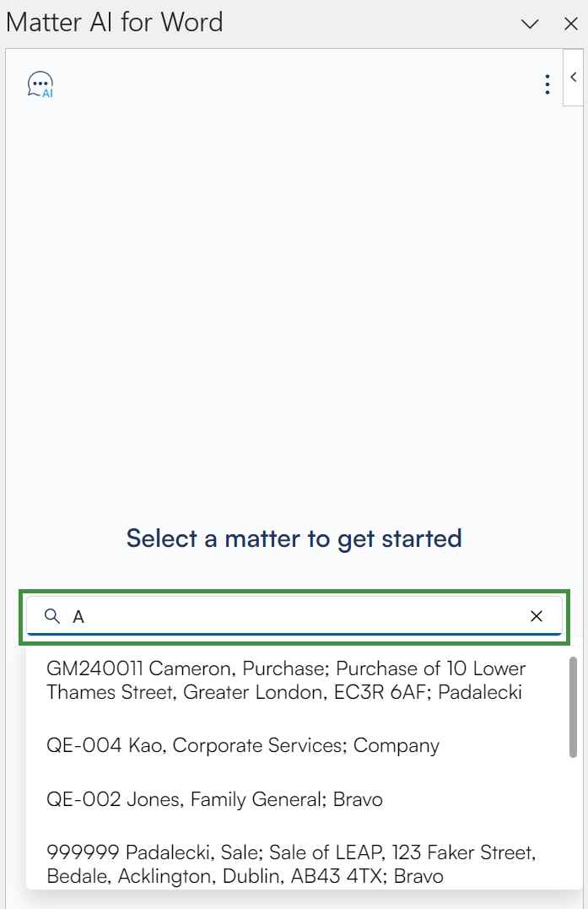The height and width of the screenshot is (909, 588).
Task: Collapse the side panel with the arrow
Action: (574, 78)
